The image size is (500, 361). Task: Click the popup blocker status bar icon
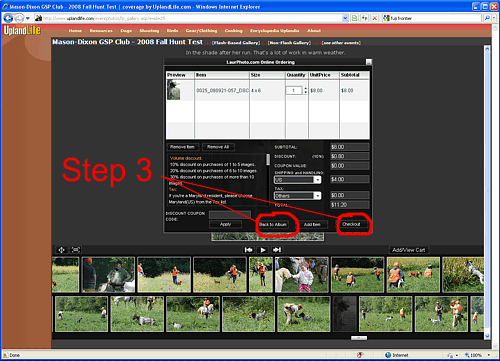[360, 355]
